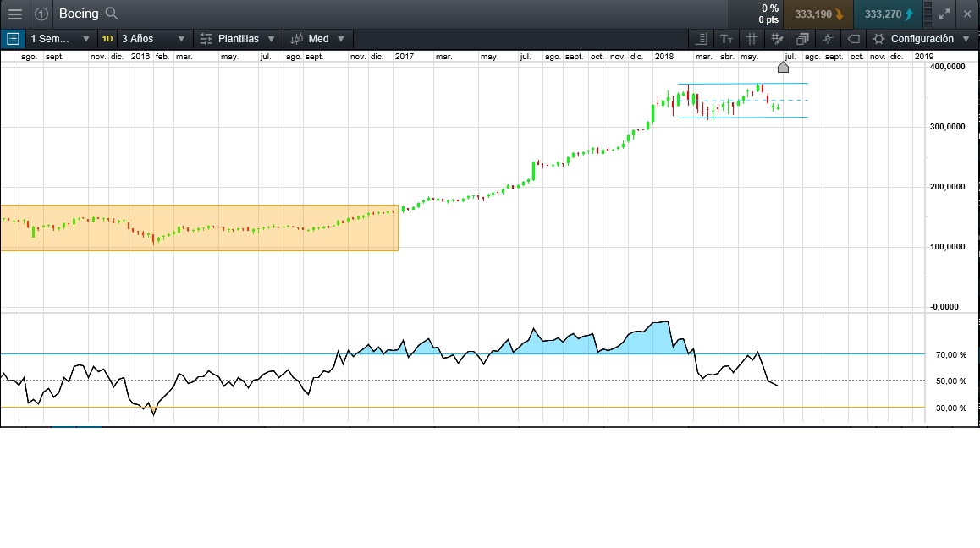
Task: Open the Plantillas templates menu
Action: (238, 39)
